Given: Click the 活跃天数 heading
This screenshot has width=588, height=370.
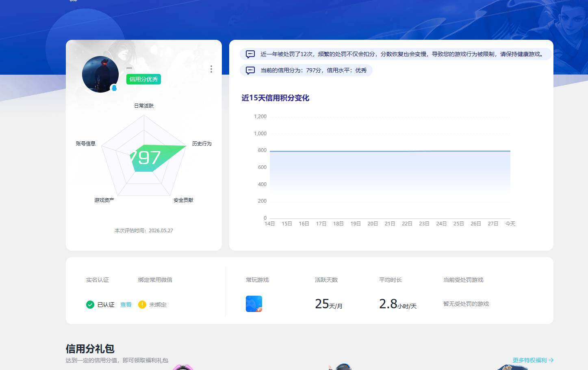Looking at the screenshot, I should pyautogui.click(x=326, y=280).
